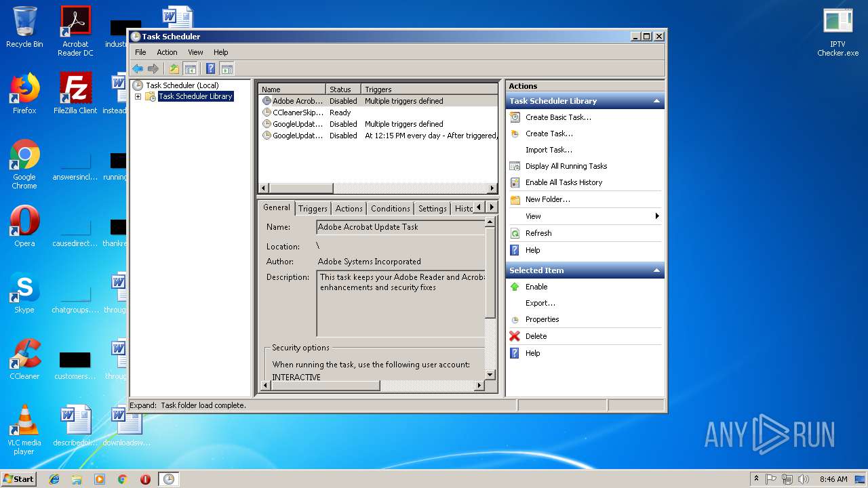Screen dimensions: 868x488
Task: Select the FileZilla Client desktop icon
Action: 75,94
